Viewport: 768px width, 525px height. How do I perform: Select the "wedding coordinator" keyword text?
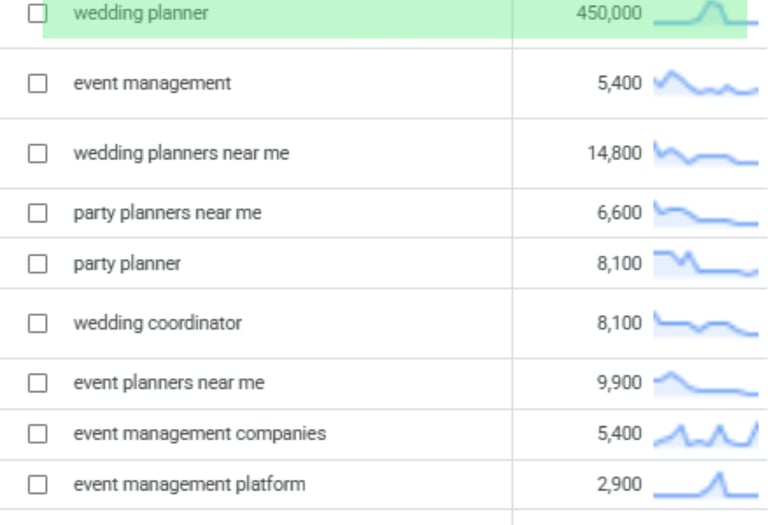[x=157, y=324]
